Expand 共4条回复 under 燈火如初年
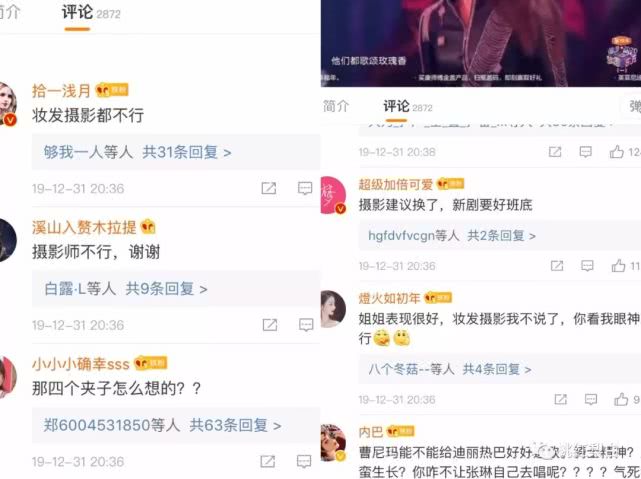 pos(497,369)
